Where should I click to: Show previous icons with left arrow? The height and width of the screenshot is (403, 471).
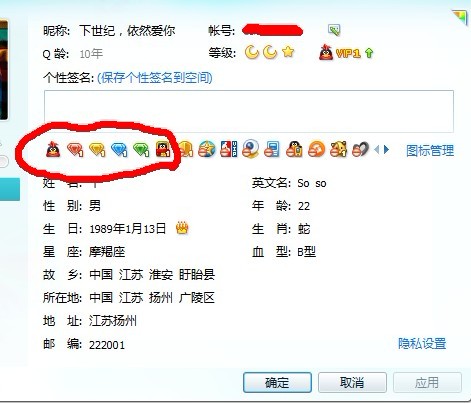[377, 150]
